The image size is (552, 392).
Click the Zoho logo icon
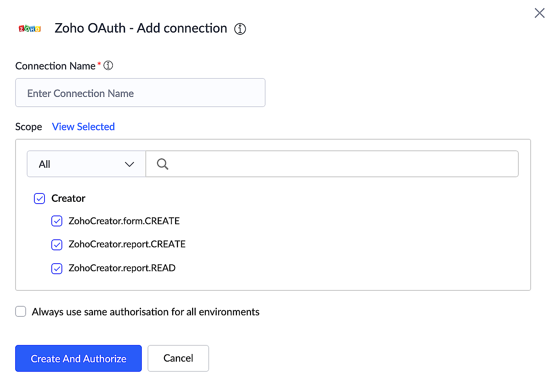(30, 29)
